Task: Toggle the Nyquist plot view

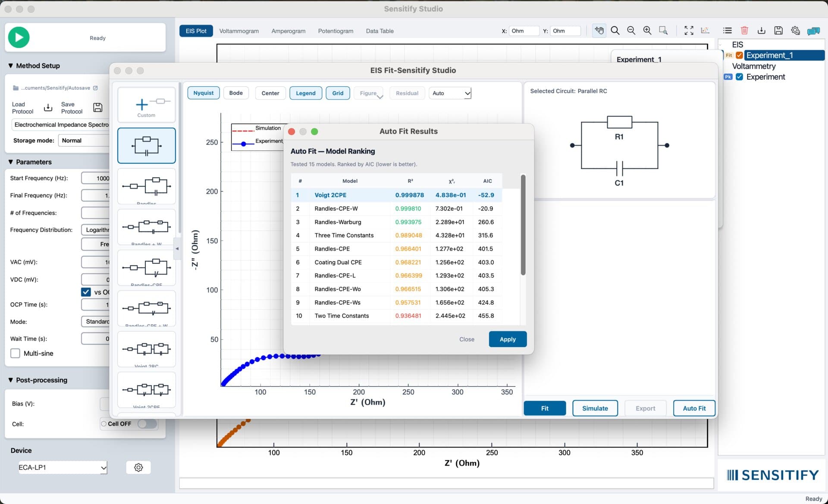Action: coord(204,93)
